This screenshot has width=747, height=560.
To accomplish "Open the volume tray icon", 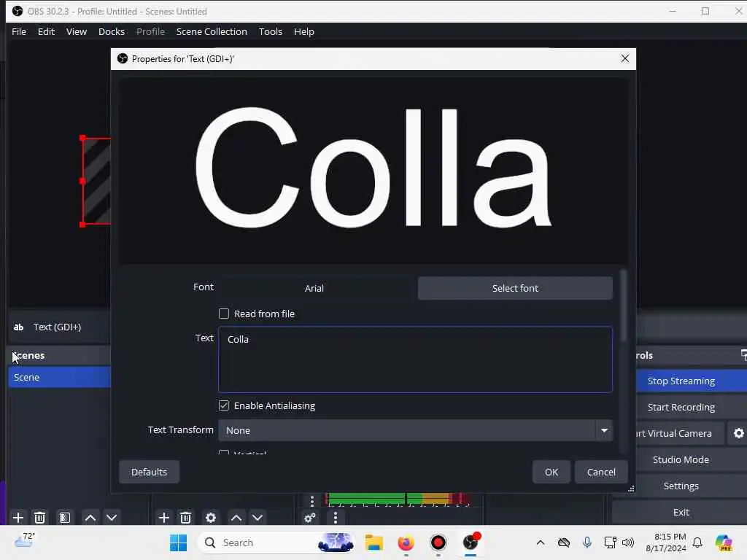I will point(628,542).
